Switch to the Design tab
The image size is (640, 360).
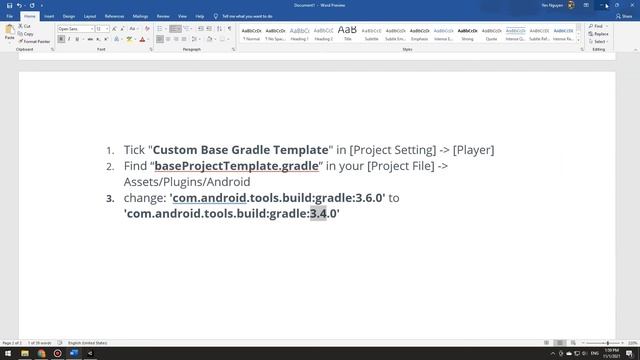click(69, 16)
